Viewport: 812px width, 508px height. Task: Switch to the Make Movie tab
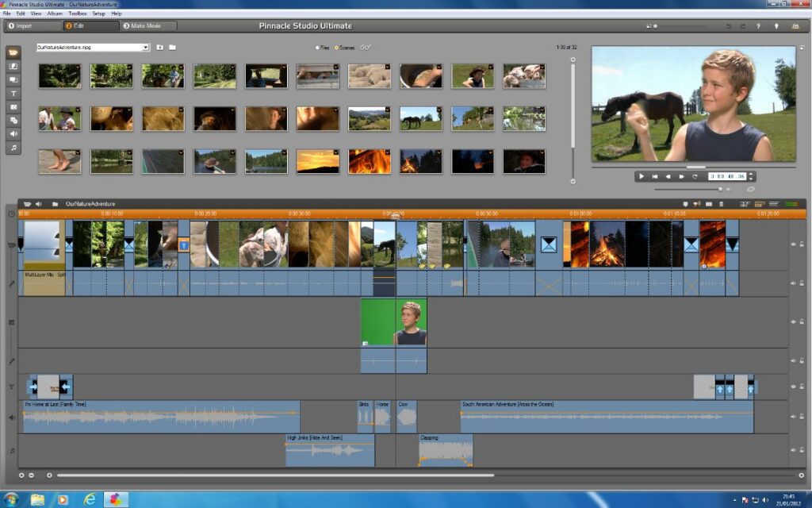(147, 26)
